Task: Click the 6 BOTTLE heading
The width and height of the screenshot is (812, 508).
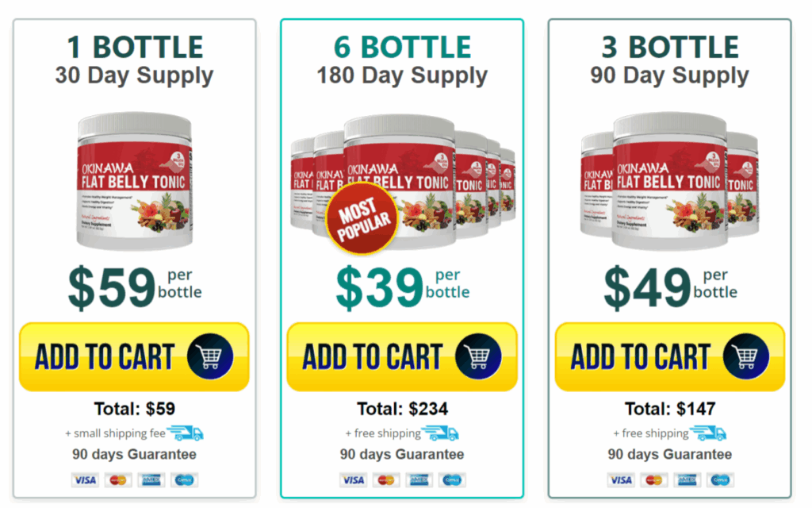Action: coord(402,47)
